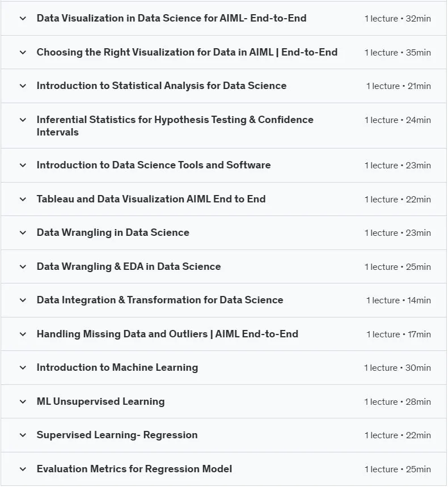Open Evaluation Metrics for Regression Model section
The width and height of the screenshot is (448, 487).
coord(134,469)
